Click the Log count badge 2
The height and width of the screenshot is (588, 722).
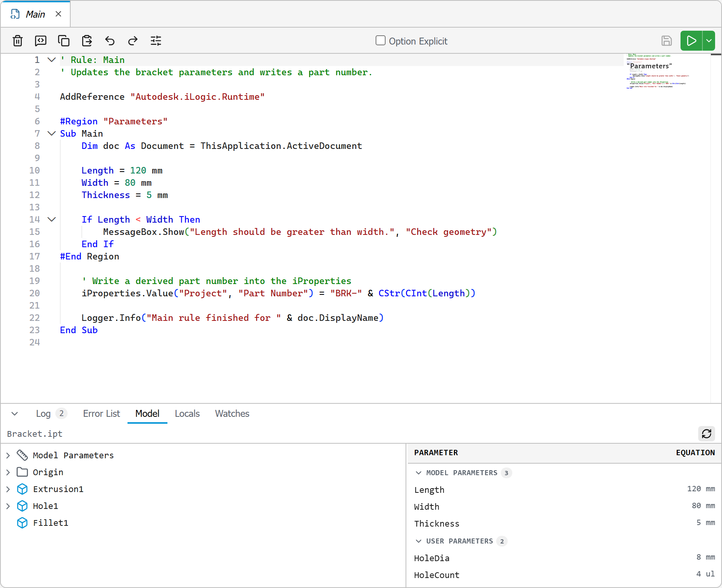61,413
